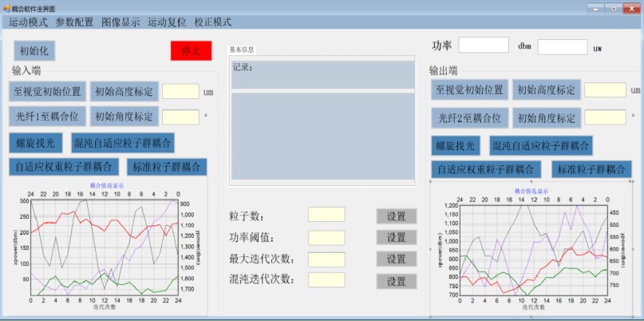Open the 运动模式 menu

point(28,22)
